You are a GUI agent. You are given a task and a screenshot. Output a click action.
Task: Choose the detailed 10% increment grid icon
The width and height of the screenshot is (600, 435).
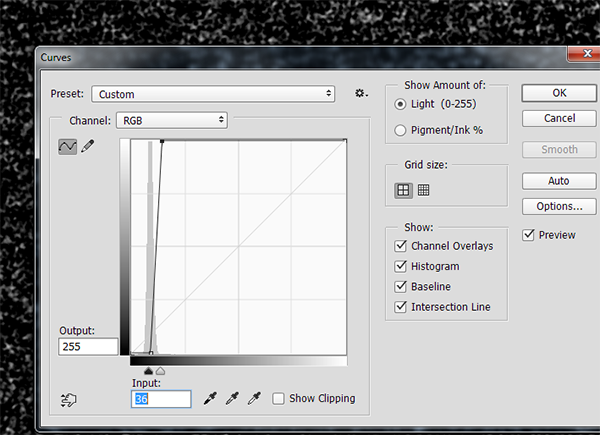[x=423, y=189]
